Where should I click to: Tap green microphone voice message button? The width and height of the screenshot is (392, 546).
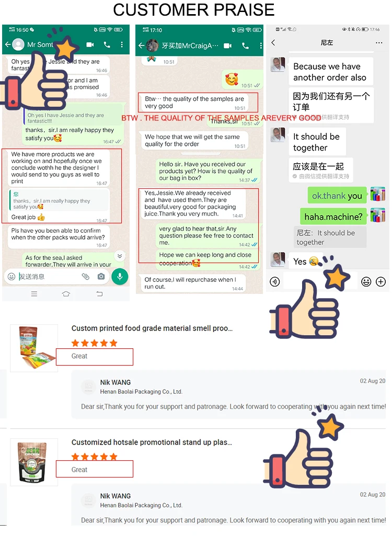tap(120, 277)
